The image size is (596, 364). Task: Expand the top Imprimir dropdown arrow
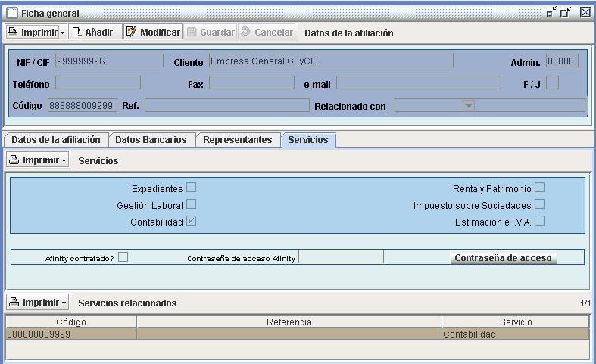62,33
